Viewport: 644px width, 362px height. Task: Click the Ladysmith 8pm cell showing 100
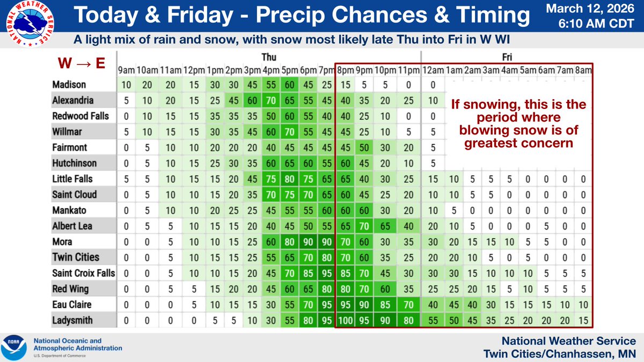tap(345, 320)
